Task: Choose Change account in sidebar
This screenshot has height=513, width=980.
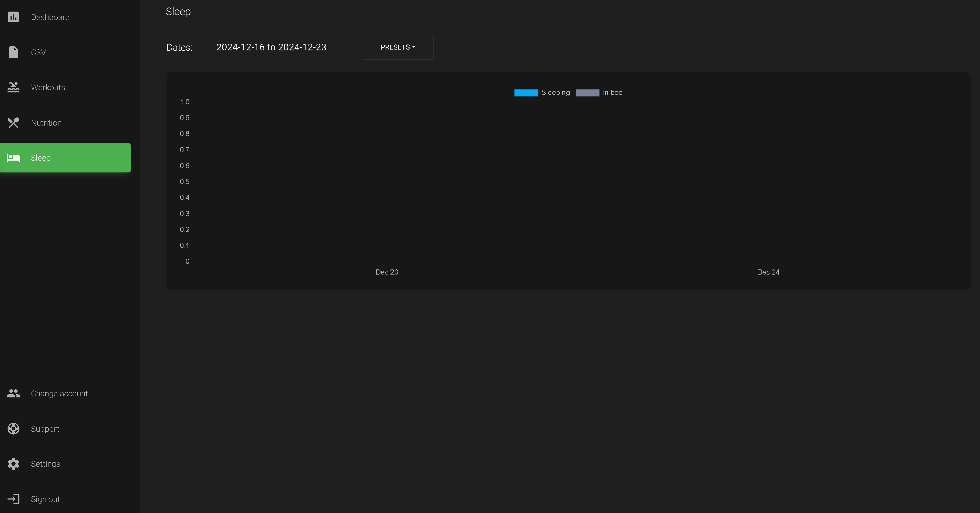Action: (65, 393)
